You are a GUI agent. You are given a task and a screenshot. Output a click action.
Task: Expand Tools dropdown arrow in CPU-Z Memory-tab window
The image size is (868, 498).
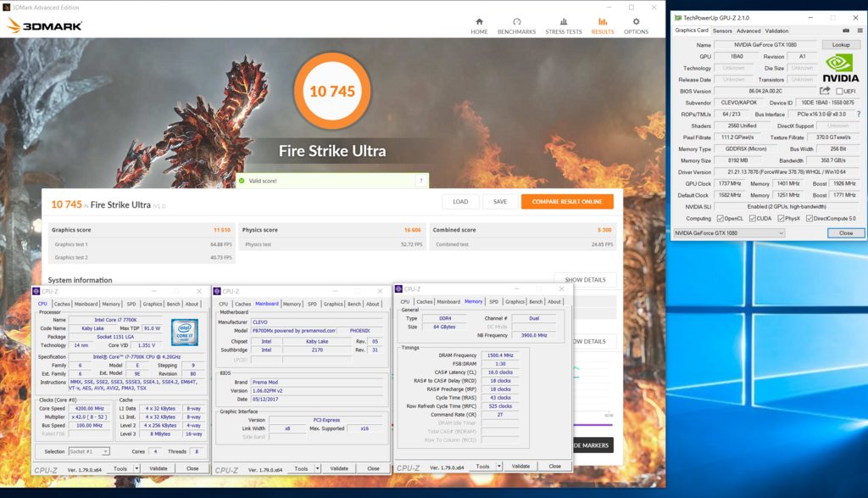499,467
